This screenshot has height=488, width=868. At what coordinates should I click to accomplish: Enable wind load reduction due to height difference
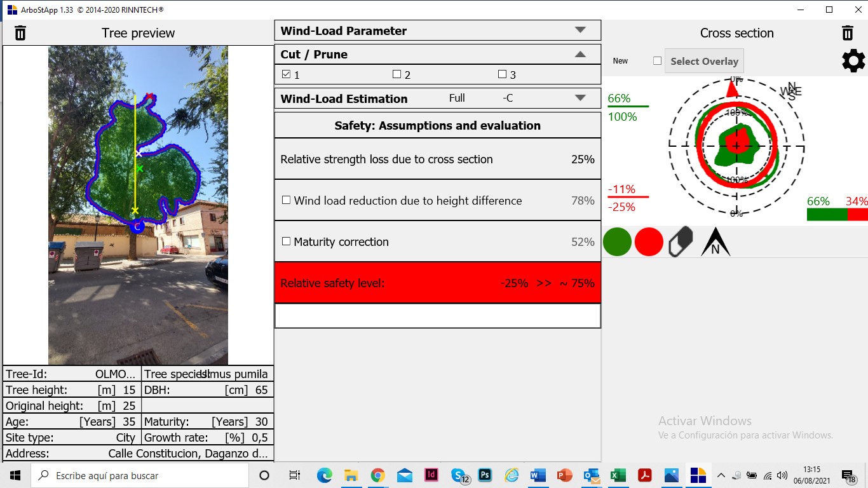pyautogui.click(x=285, y=200)
